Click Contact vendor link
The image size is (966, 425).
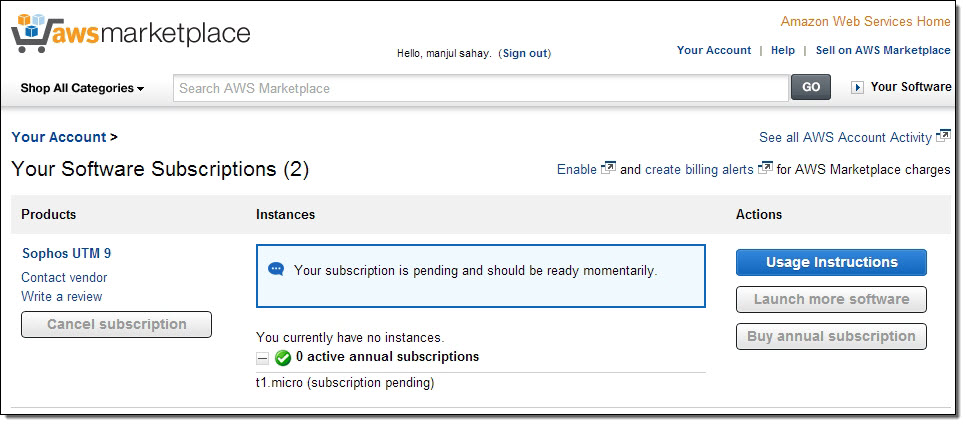pos(64,278)
